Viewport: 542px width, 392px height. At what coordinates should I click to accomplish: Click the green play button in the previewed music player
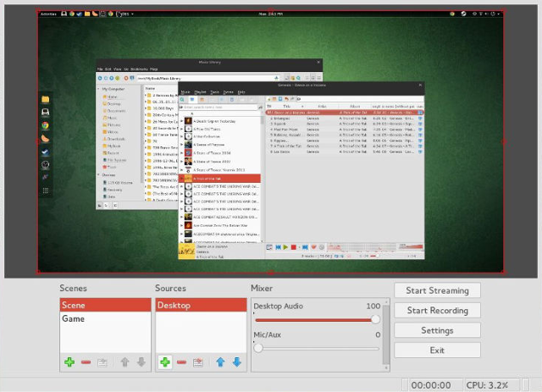click(285, 247)
